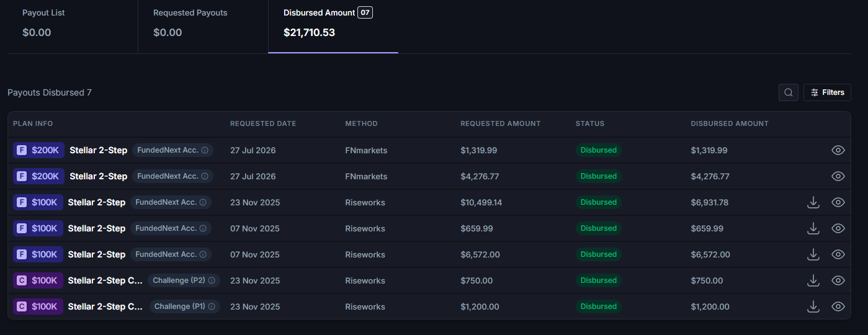Click the info icon in the $10,499.14 row
This screenshot has width=868, height=335.
point(203,202)
